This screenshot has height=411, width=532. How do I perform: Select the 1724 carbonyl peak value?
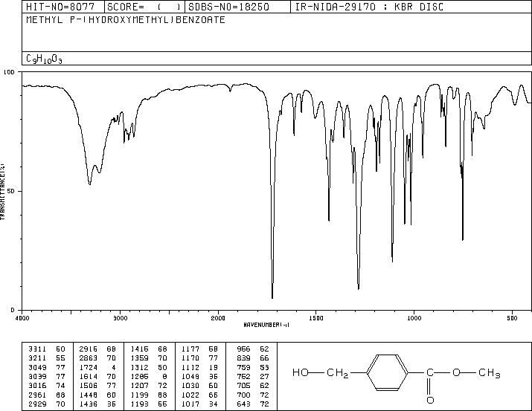(x=89, y=367)
